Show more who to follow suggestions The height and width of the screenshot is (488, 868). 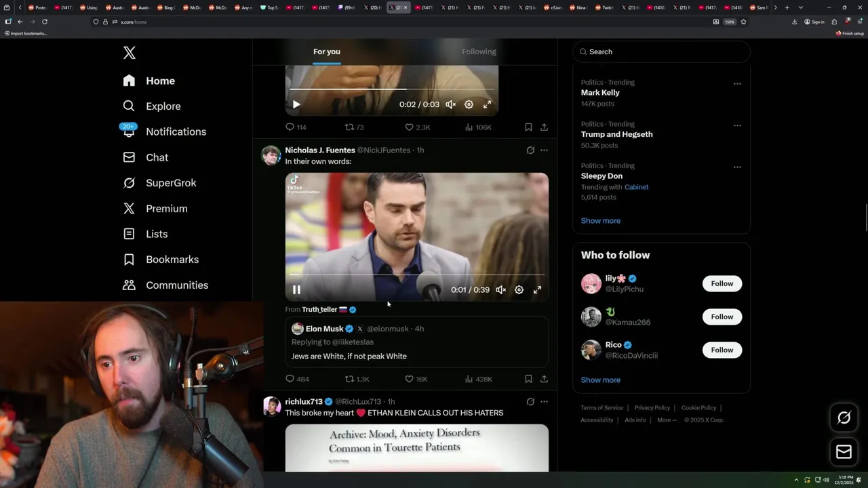click(x=601, y=380)
